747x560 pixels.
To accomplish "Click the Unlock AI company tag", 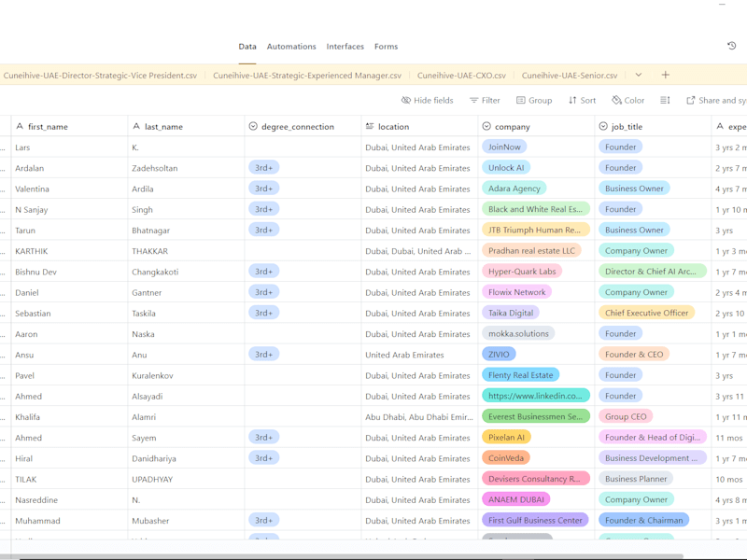I will point(506,168).
